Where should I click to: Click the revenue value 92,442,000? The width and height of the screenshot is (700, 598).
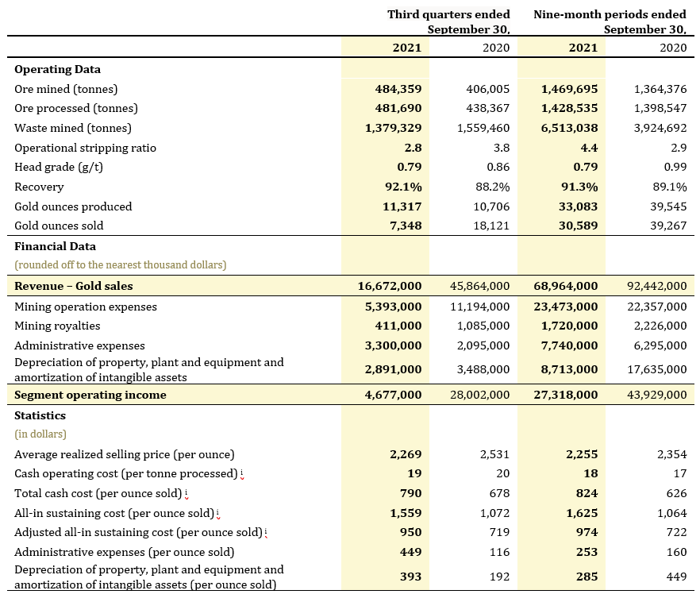tap(656, 286)
